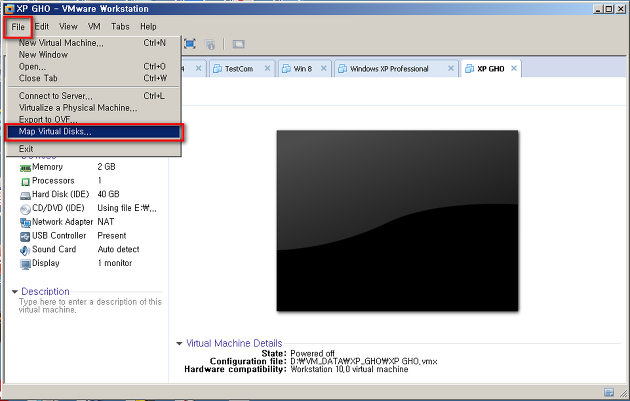Choose New Virtual Machine from File menu
Screen dimensions: 630x401
click(94, 43)
